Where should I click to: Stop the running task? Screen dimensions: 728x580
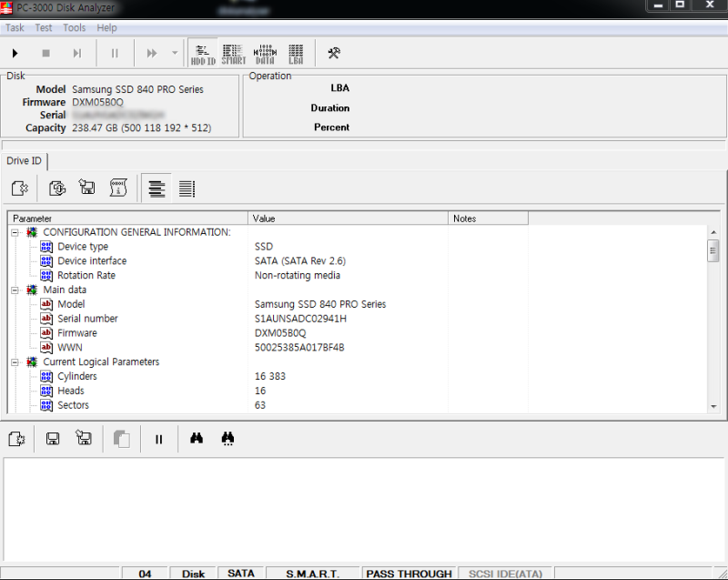pyautogui.click(x=46, y=54)
